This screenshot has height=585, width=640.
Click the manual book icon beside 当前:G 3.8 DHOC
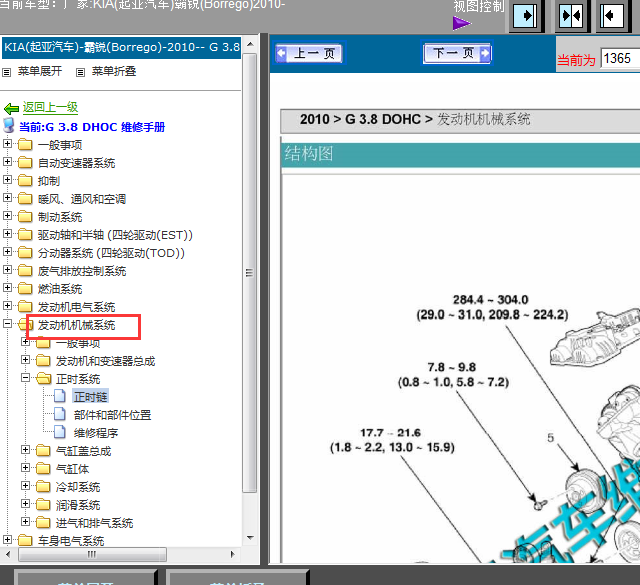[x=9, y=125]
